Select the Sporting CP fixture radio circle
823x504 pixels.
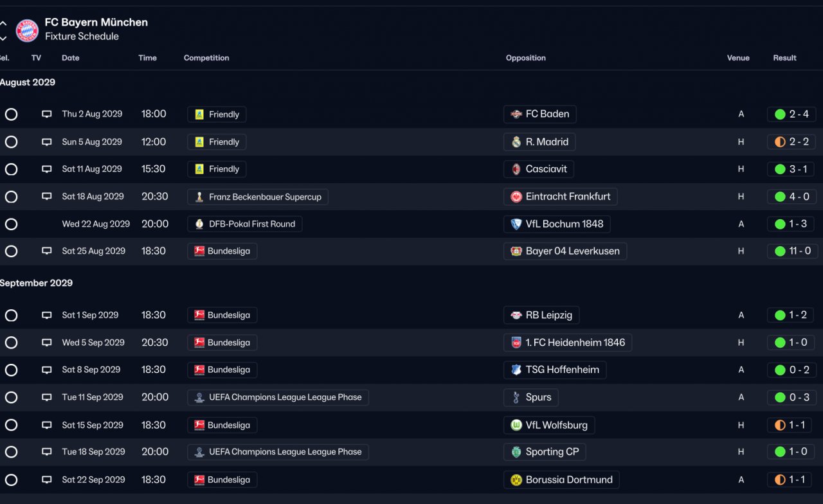point(11,452)
